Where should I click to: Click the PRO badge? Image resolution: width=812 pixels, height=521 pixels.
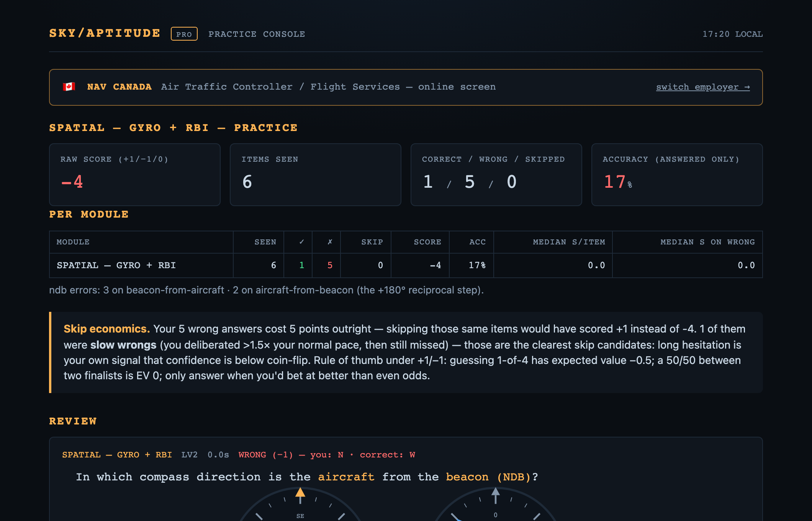point(184,34)
